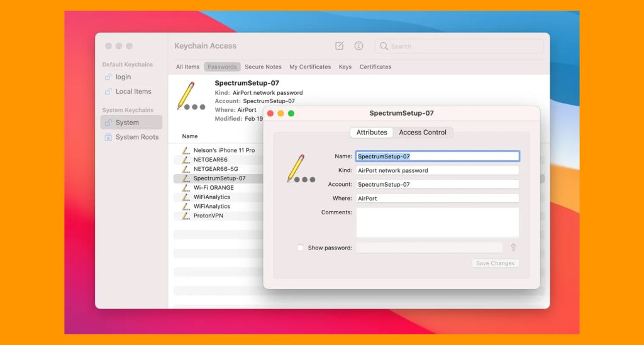
Task: Select the Keys category tab
Action: tap(345, 67)
